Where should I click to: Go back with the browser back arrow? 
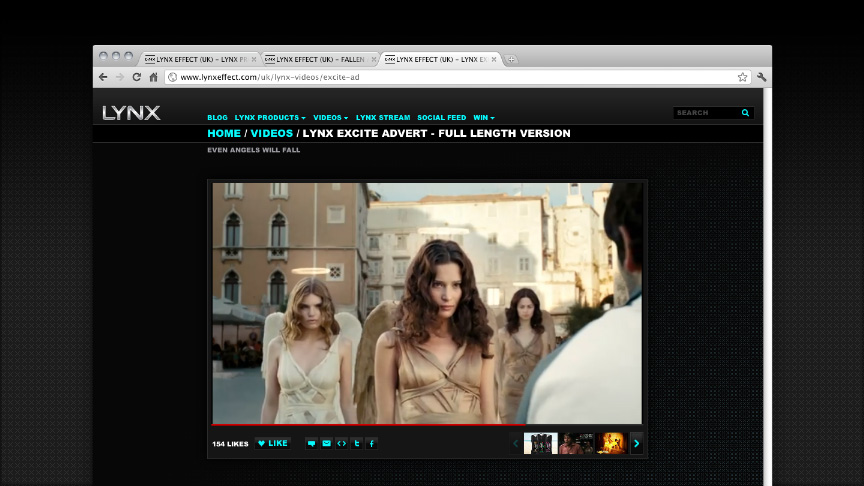pos(103,77)
